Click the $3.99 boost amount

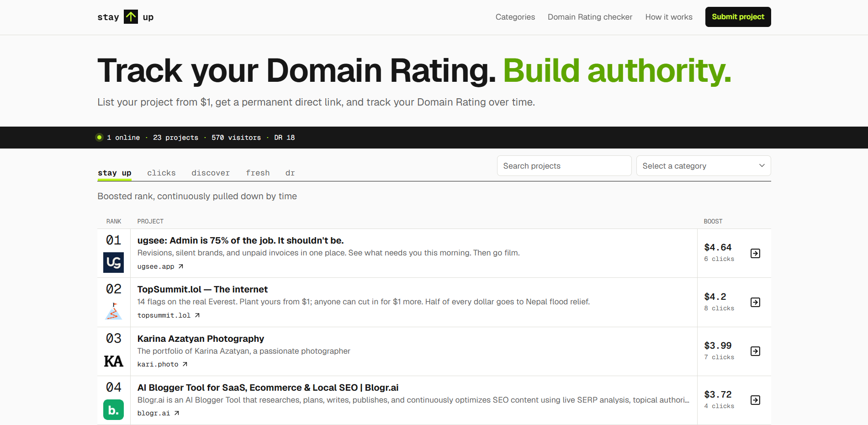point(718,345)
